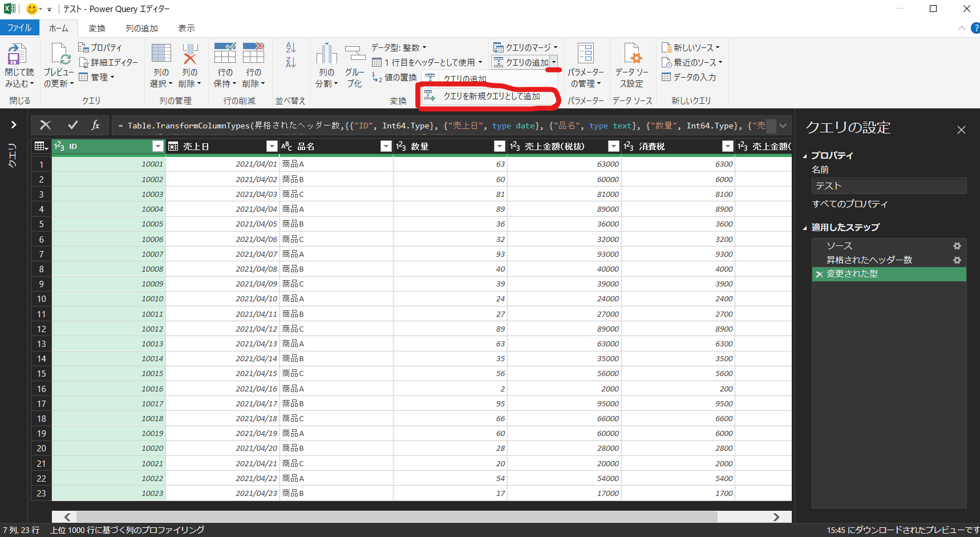The image size is (980, 537).
Task: Open the すべてのプロパティ link
Action: point(849,204)
